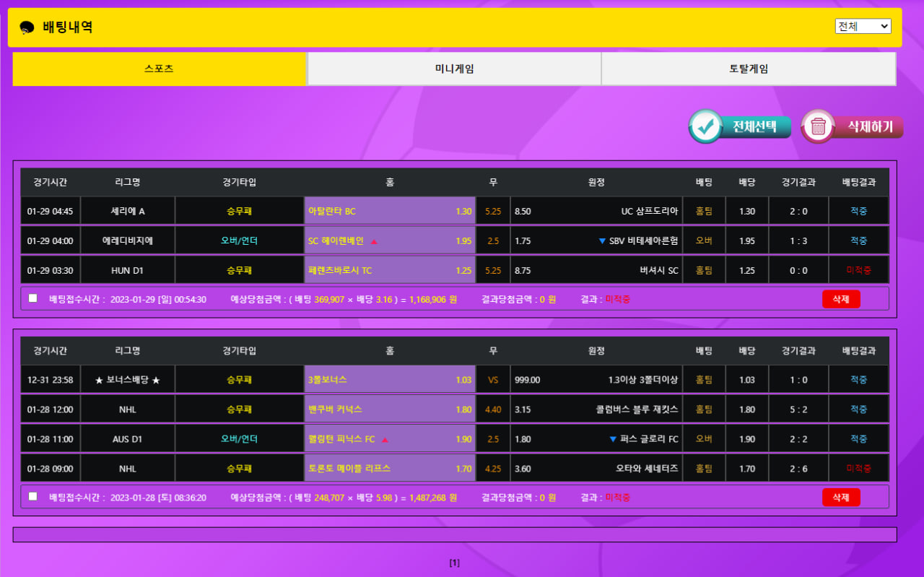Tick the checkbox for the 2023-01-28 bet
Viewport: 924px width, 577px height.
coord(32,496)
